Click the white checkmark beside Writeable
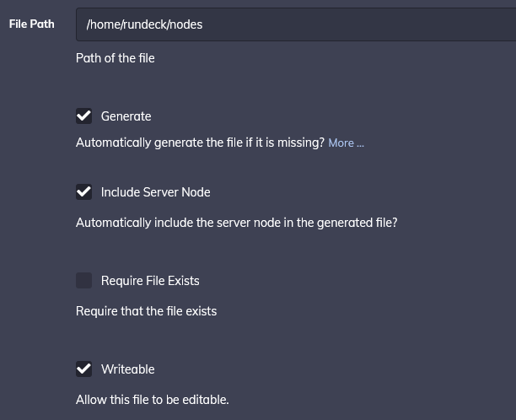The image size is (516, 420). tap(84, 369)
